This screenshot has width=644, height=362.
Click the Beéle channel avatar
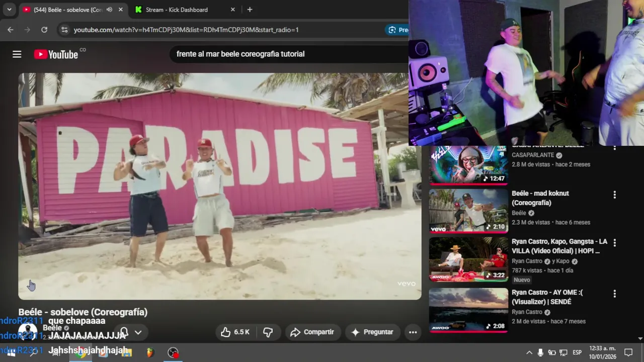point(27,332)
